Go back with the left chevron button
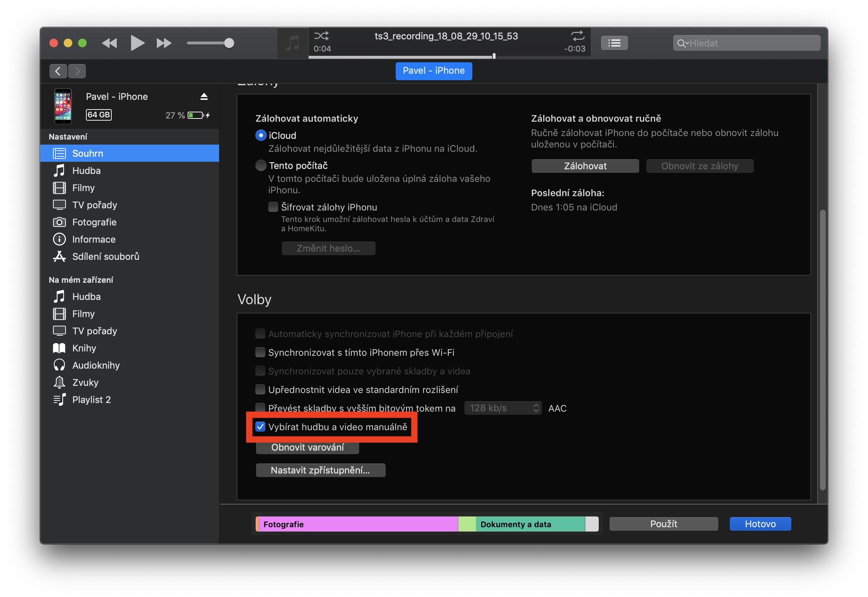 [x=58, y=71]
